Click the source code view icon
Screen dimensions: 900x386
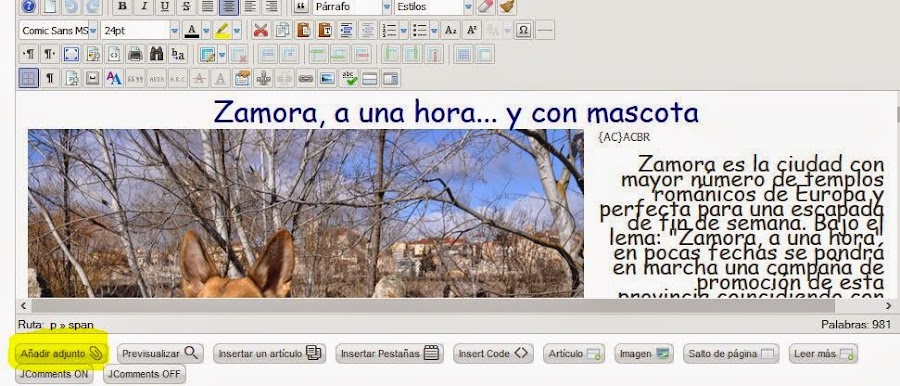(114, 55)
